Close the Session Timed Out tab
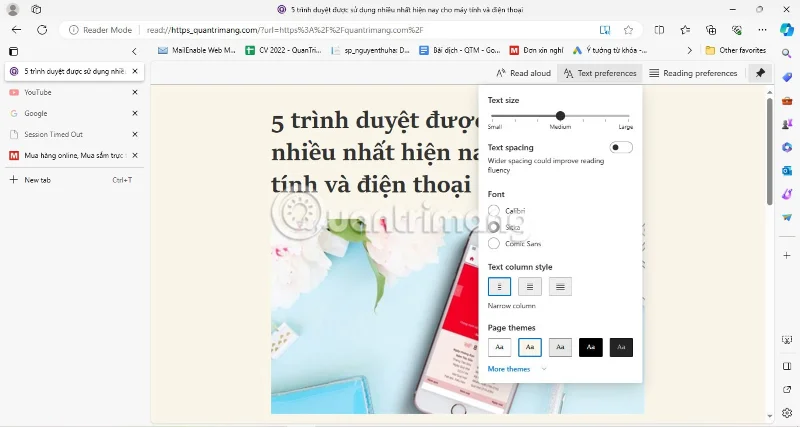The image size is (800, 427). 135,134
